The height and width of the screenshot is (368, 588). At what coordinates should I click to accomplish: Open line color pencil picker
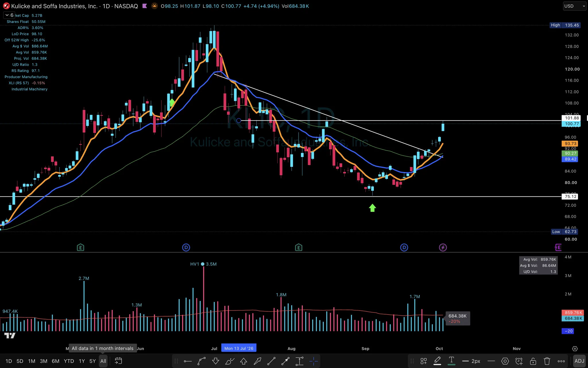tap(437, 361)
